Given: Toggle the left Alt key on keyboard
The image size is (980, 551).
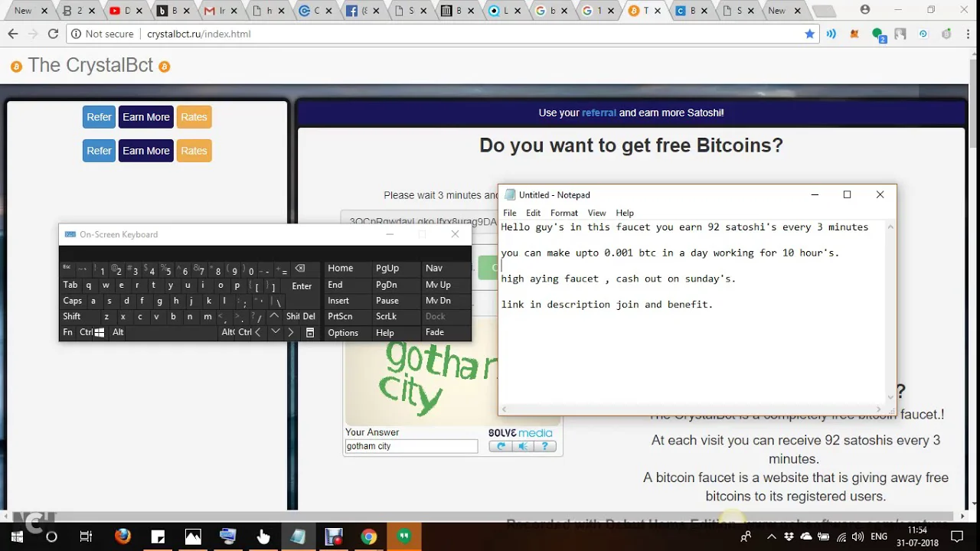Looking at the screenshot, I should coord(118,333).
